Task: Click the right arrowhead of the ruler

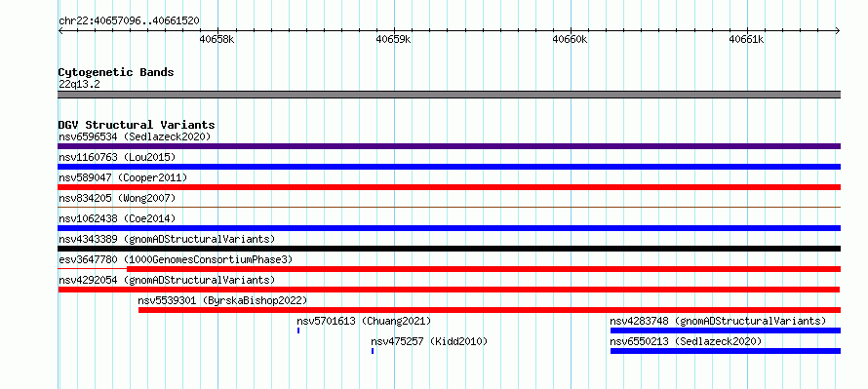Action: tap(838, 31)
